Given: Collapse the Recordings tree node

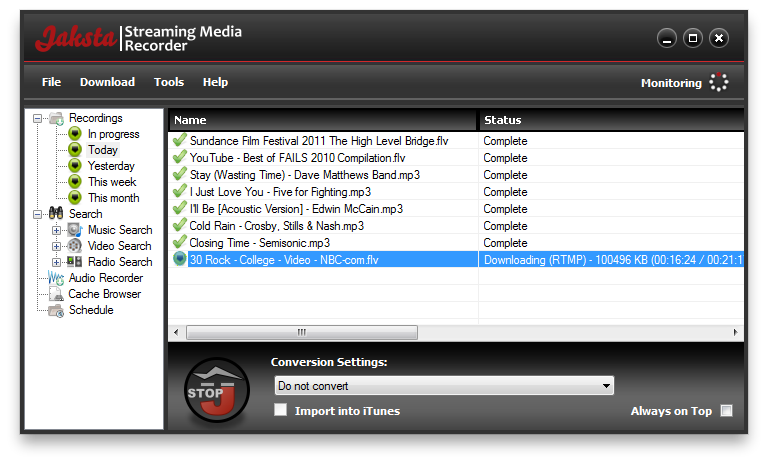Looking at the screenshot, I should (37, 118).
